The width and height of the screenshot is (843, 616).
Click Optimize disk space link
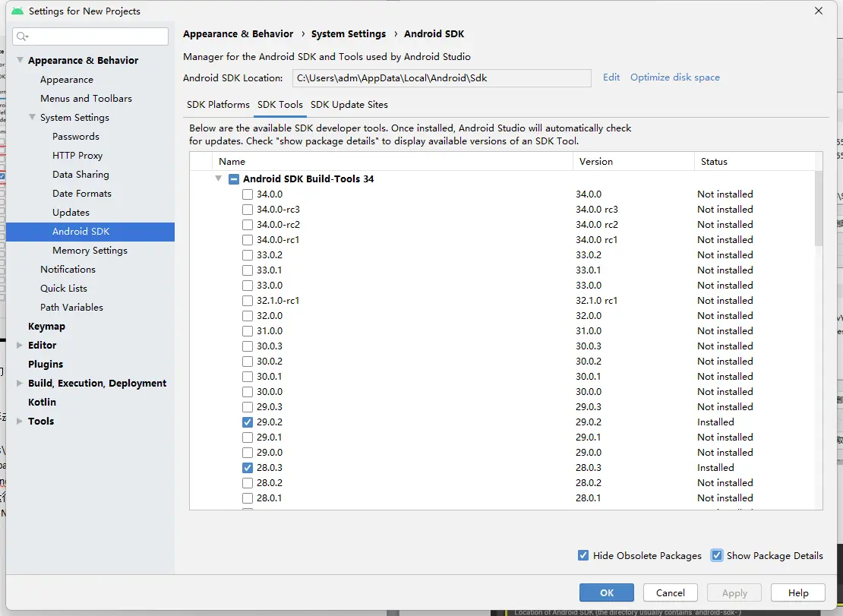tap(674, 77)
